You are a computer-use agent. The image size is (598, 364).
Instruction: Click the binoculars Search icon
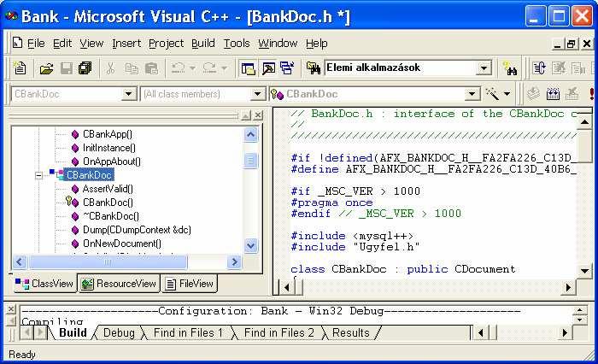click(509, 68)
